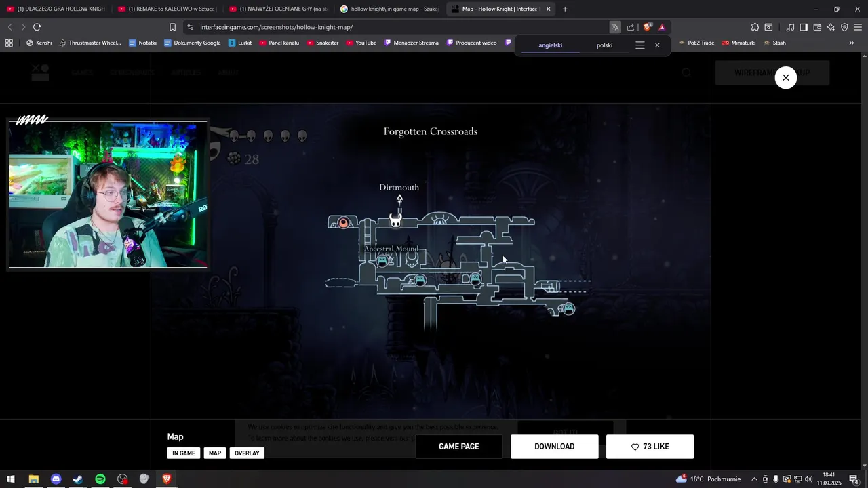Viewport: 868px width, 488px height.
Task: Open the GAME PAGE button
Action: click(459, 447)
